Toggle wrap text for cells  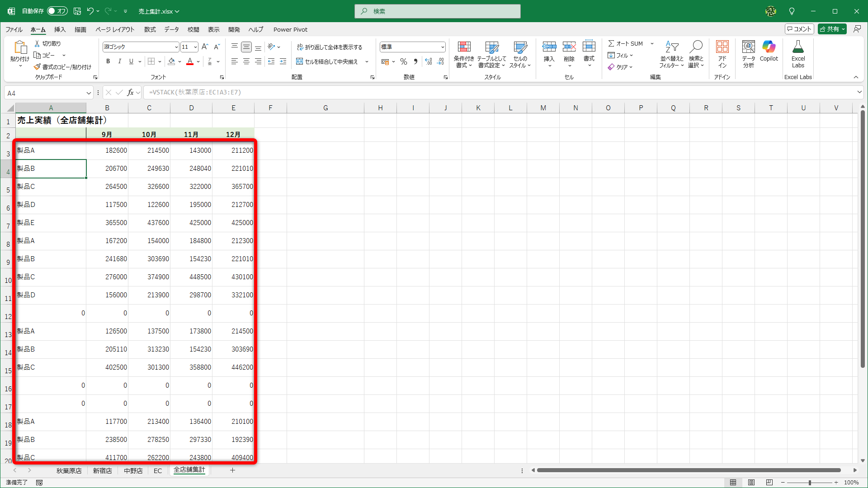pos(300,47)
